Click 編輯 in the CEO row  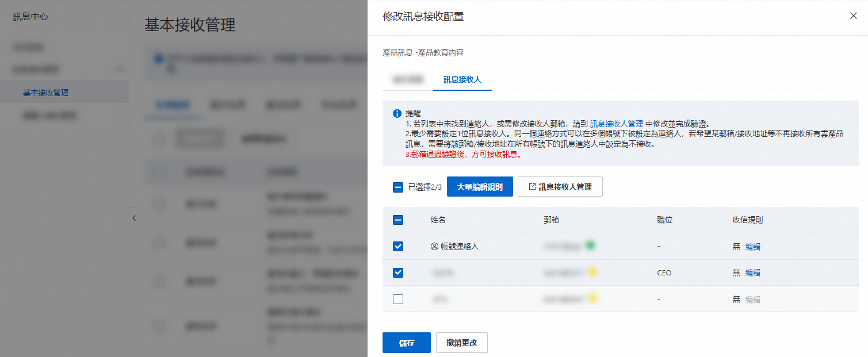click(753, 273)
